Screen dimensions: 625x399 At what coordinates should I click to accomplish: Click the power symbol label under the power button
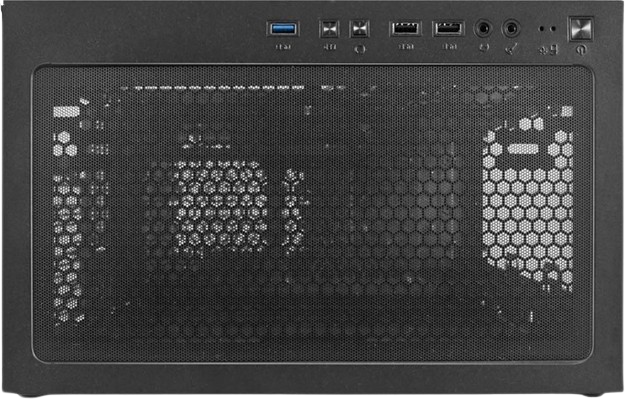(581, 50)
